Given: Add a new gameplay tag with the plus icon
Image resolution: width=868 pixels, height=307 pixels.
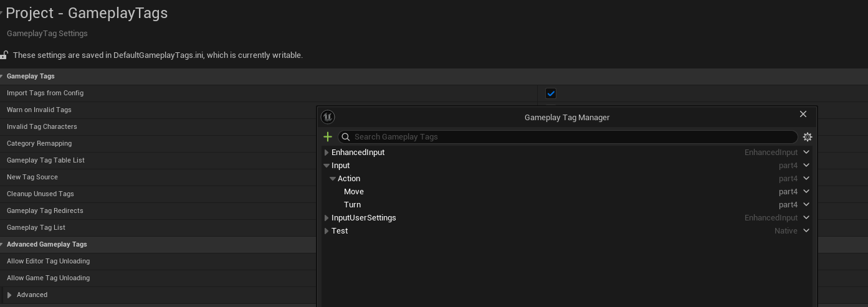Looking at the screenshot, I should (328, 137).
